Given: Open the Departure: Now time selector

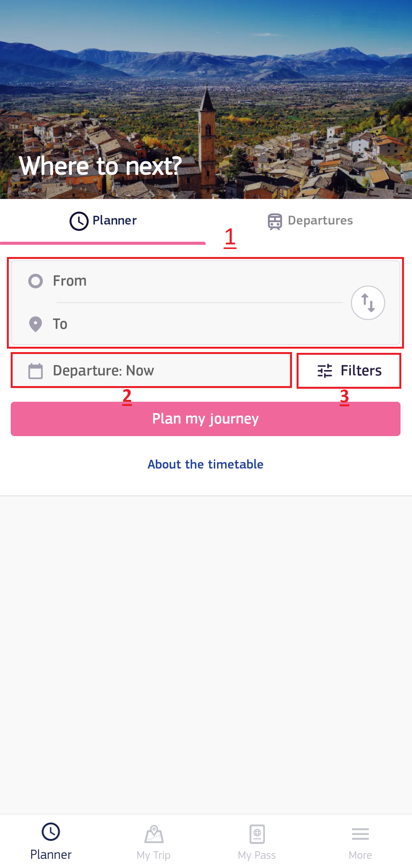Looking at the screenshot, I should tap(151, 371).
